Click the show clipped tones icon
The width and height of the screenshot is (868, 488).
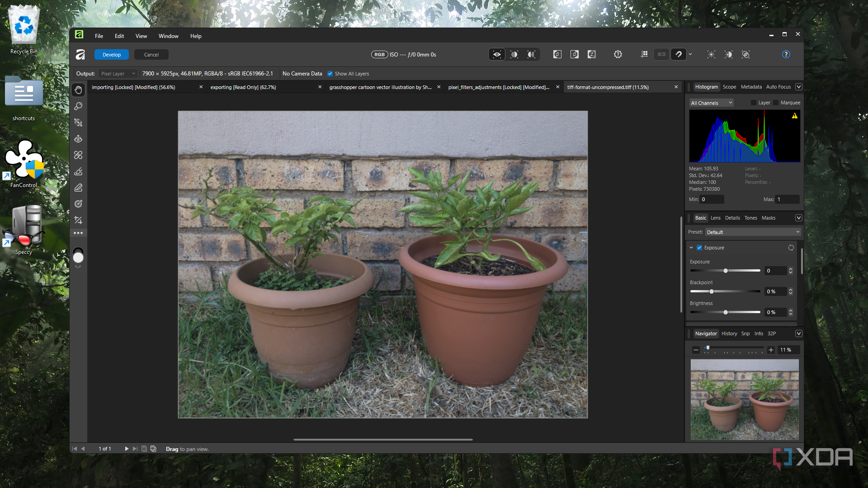tap(746, 55)
